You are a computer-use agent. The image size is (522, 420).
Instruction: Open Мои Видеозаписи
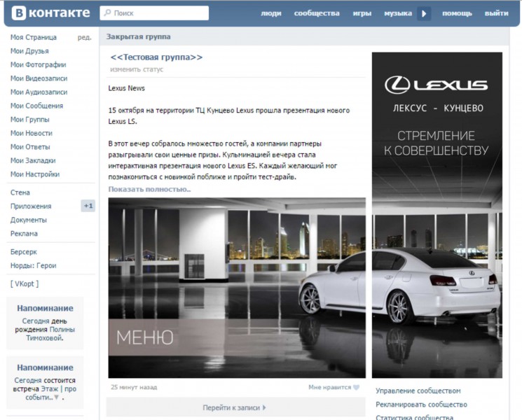click(39, 78)
